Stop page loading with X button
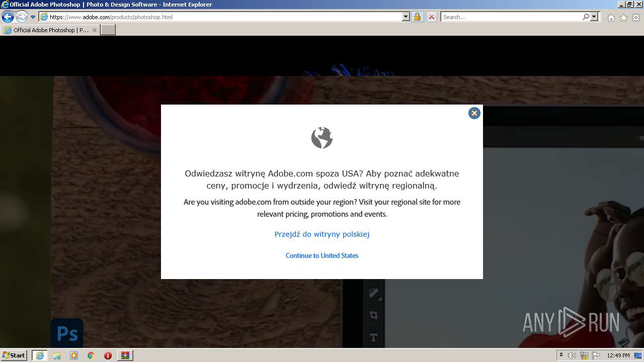Screen dimensions: 644x362 coord(431,17)
